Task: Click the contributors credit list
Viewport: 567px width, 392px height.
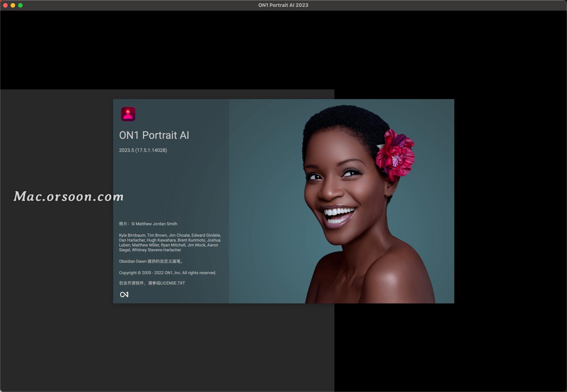Action: click(x=169, y=242)
